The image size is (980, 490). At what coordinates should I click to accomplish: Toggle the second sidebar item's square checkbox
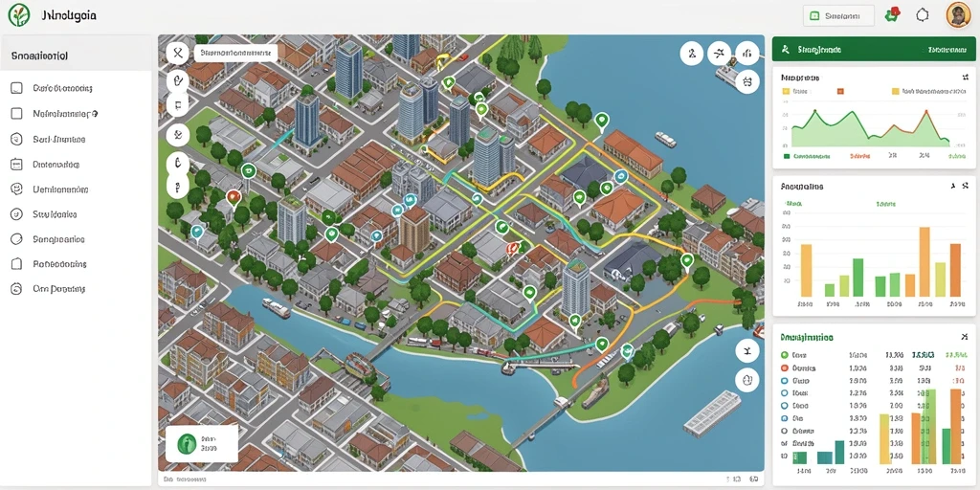point(17,114)
